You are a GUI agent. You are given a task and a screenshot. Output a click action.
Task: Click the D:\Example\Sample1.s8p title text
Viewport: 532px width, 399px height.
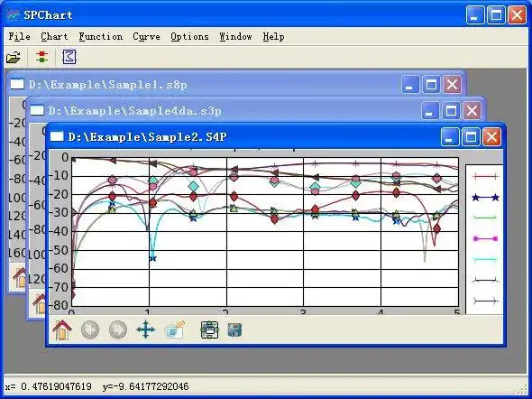coord(107,84)
